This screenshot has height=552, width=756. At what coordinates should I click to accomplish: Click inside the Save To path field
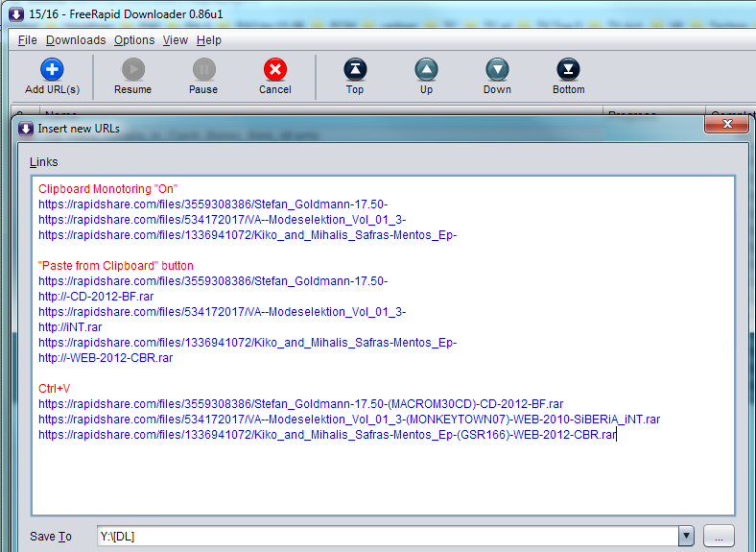(x=384, y=537)
